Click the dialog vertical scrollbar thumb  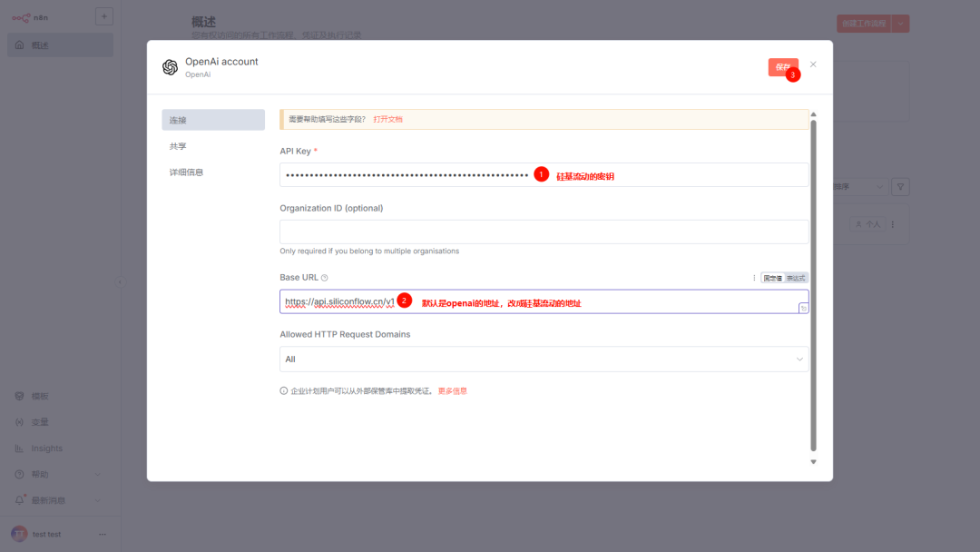click(x=813, y=285)
